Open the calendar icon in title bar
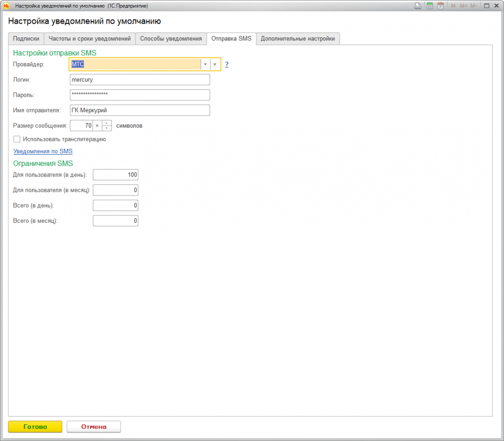 (x=441, y=6)
